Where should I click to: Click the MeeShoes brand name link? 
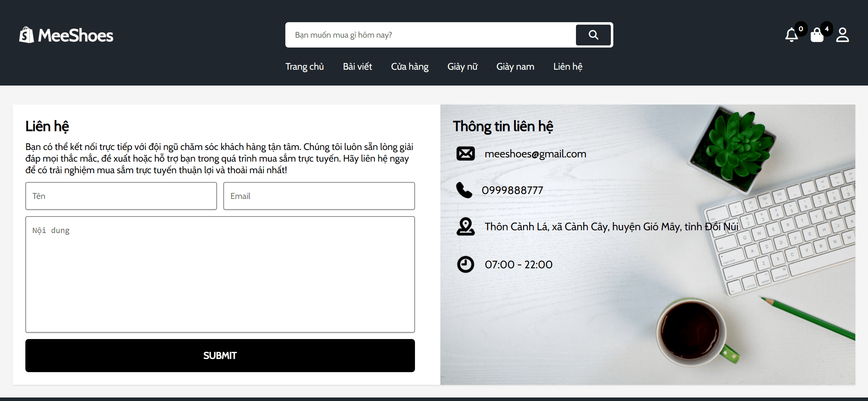coord(76,36)
